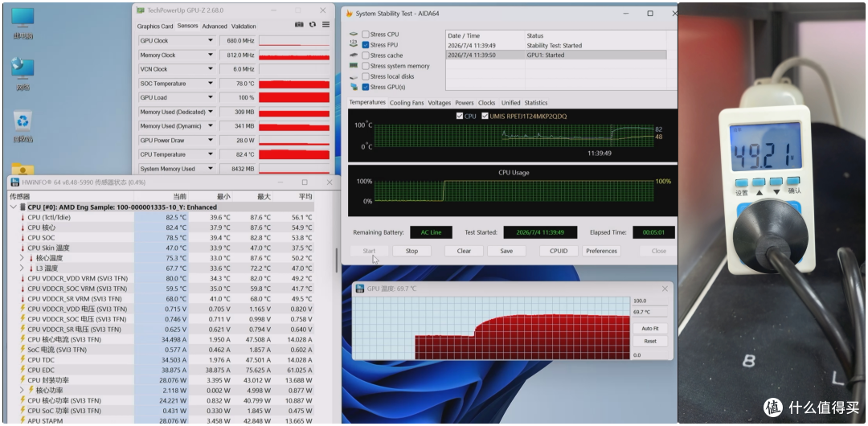Screen dimensions: 868x426
Task: Enable the Stress system memory checkbox
Action: 366,66
